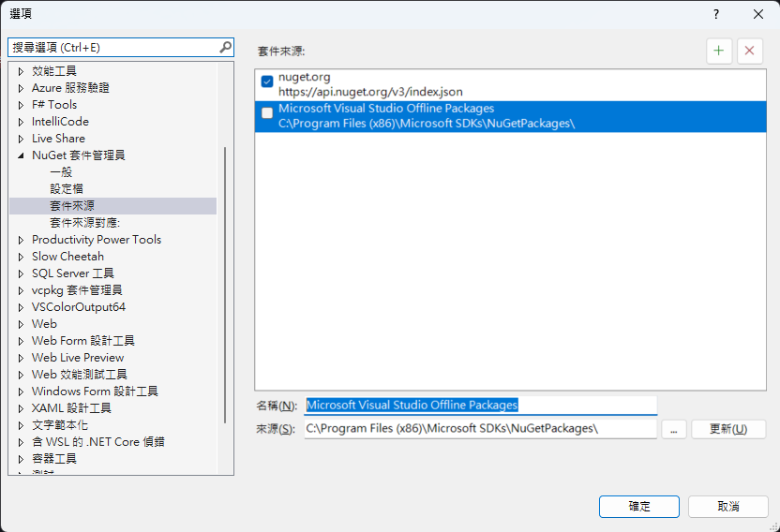Click the search magnifier icon in the options search box

[225, 47]
